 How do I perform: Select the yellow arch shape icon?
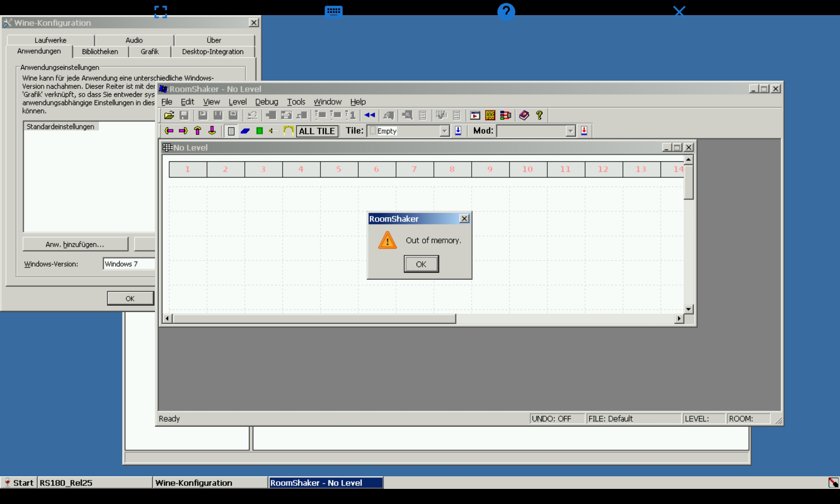pos(288,131)
